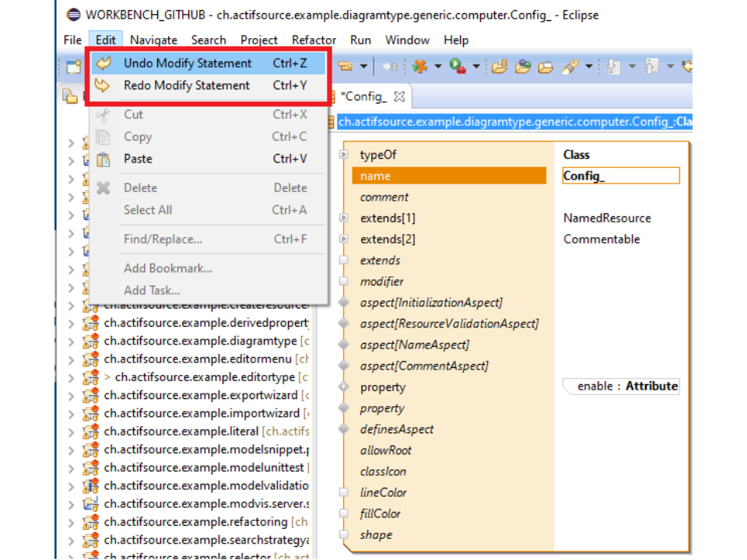Image resolution: width=747 pixels, height=560 pixels.
Task: Click the Redo Modify Statement arrow icon
Action: pyautogui.click(x=103, y=86)
